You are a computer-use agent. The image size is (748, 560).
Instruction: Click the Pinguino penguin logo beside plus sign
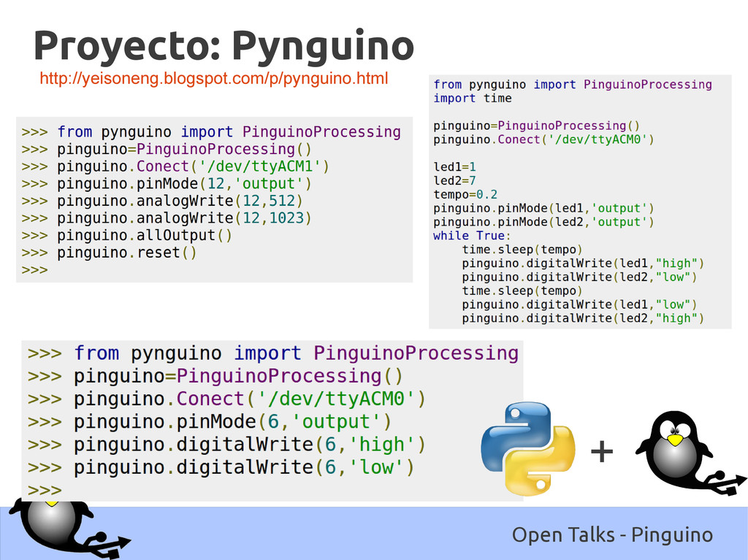coord(691,453)
